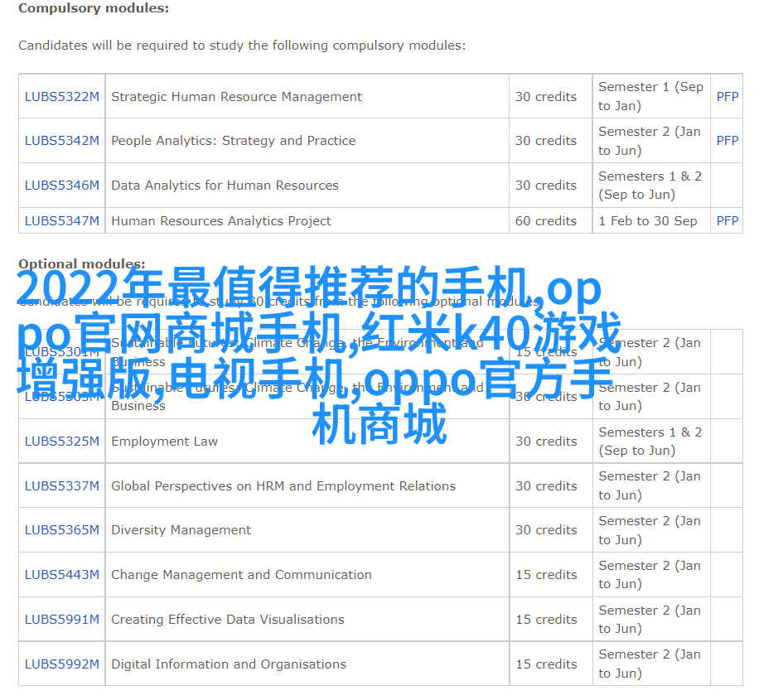Click semester cell for Data Analytics for Human Resources
This screenshot has width=759, height=700.
click(x=650, y=186)
